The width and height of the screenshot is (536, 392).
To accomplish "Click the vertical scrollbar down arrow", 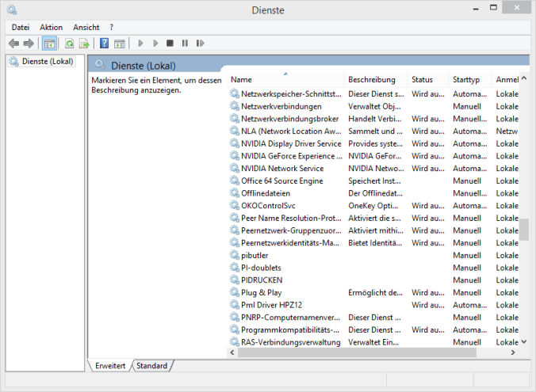I will tap(524, 342).
